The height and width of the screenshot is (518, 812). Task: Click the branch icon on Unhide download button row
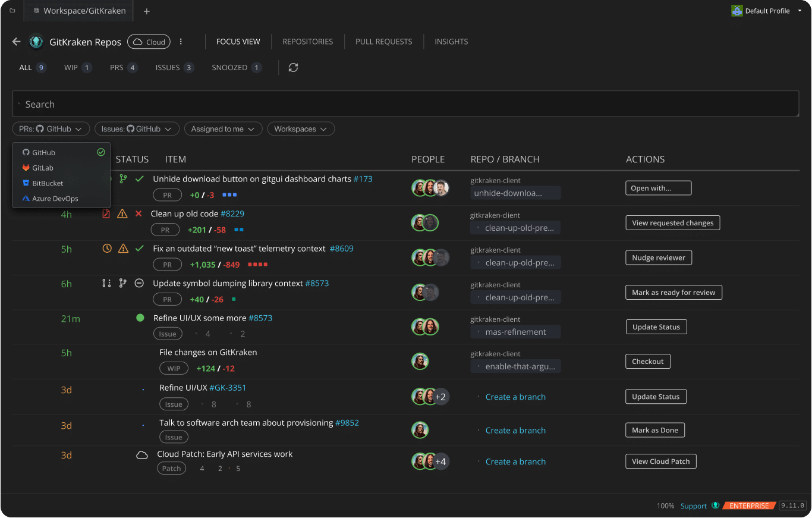point(123,178)
